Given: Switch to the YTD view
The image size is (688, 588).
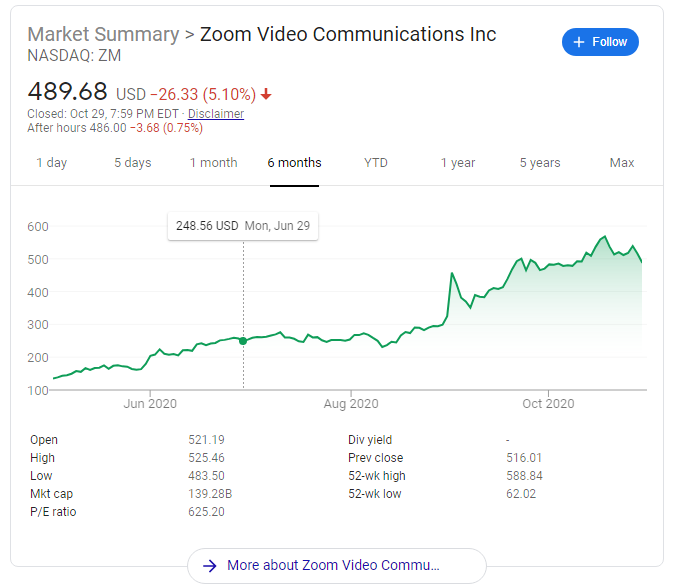Looking at the screenshot, I should pyautogui.click(x=376, y=163).
